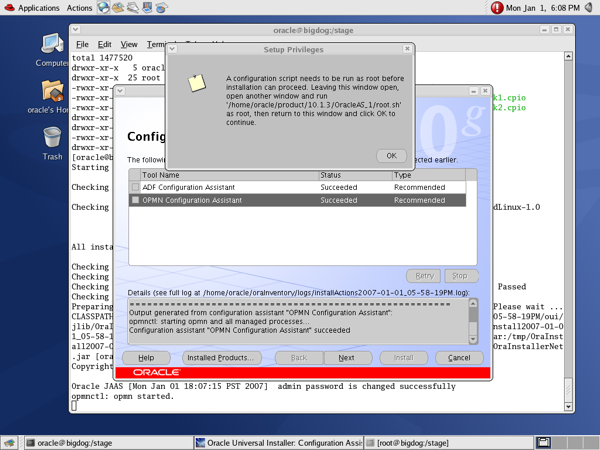Image resolution: width=600 pixels, height=450 pixels.
Task: Open the Actions menu in top panel
Action: click(79, 8)
